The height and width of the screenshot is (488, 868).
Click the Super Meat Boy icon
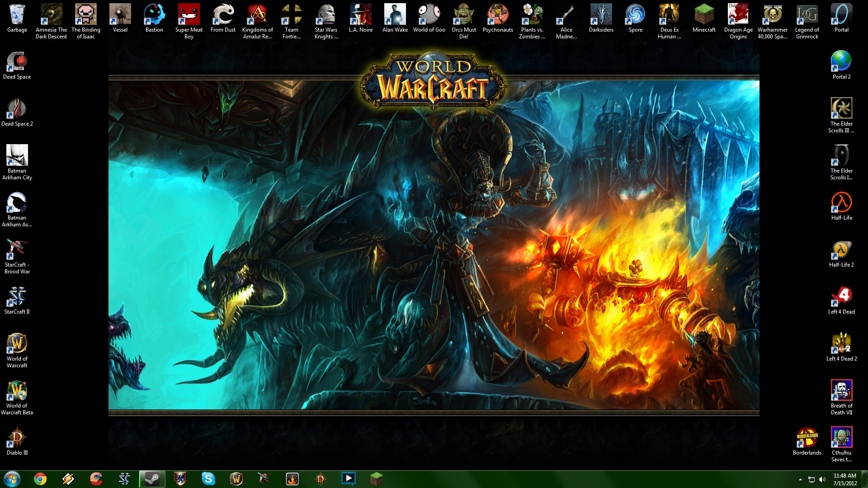pyautogui.click(x=189, y=15)
